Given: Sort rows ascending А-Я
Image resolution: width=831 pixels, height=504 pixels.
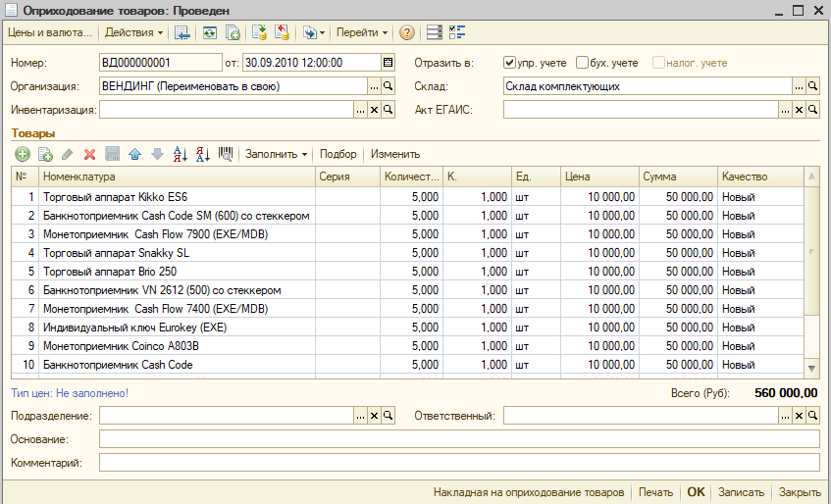Looking at the screenshot, I should pos(181,154).
